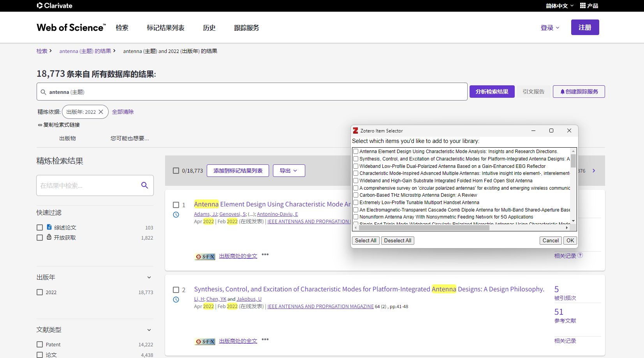Click 分析检索结果 button
644x358 pixels.
coord(492,92)
